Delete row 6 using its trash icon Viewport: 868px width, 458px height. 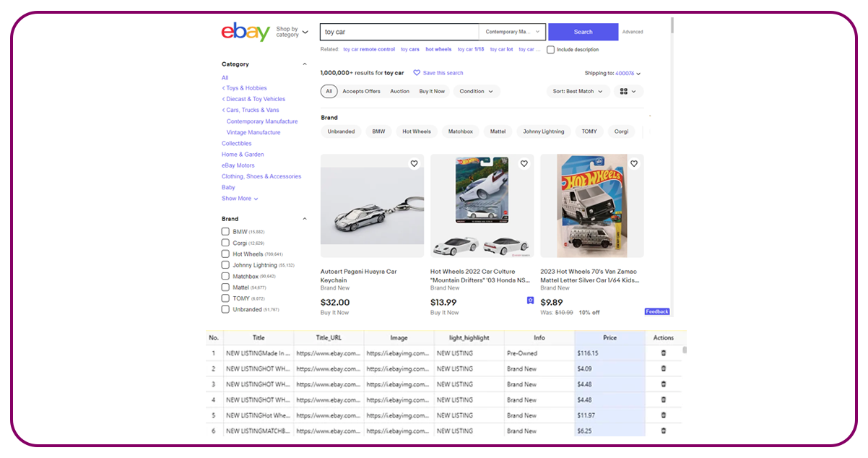pyautogui.click(x=664, y=431)
